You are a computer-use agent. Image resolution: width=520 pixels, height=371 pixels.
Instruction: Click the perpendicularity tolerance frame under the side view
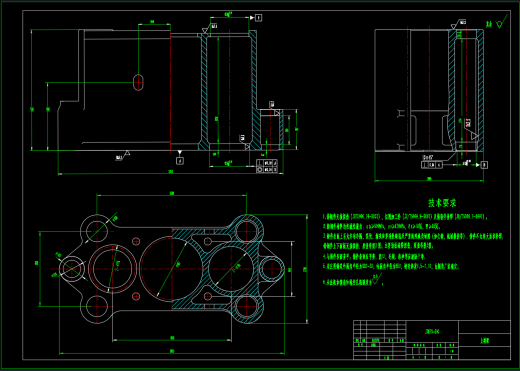(x=432, y=165)
